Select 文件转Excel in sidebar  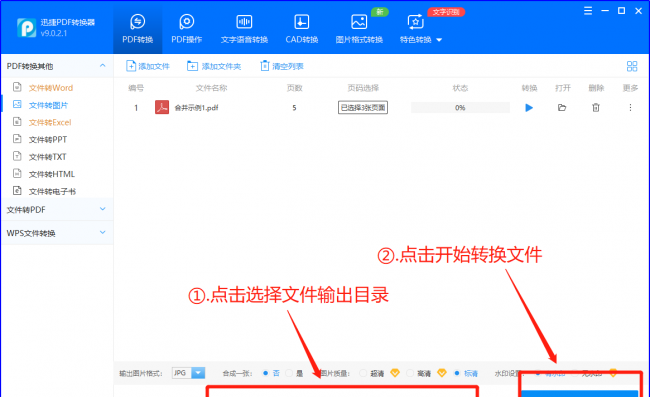tap(50, 122)
